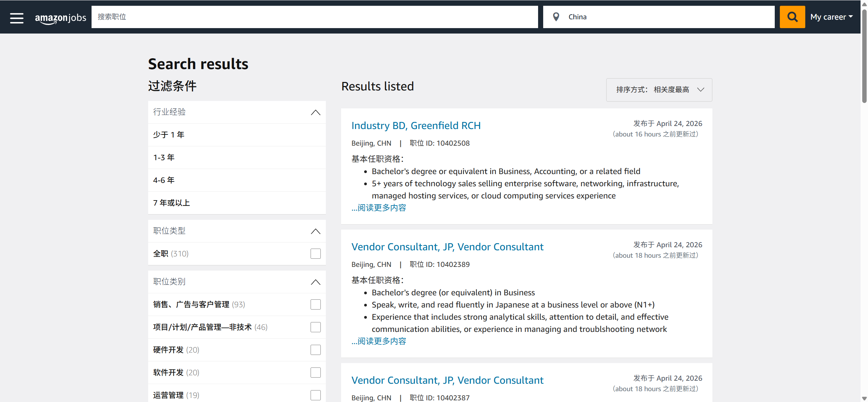The width and height of the screenshot is (868, 402).
Task: Open the Vendor Consultant job ID 10402389
Action: [447, 247]
